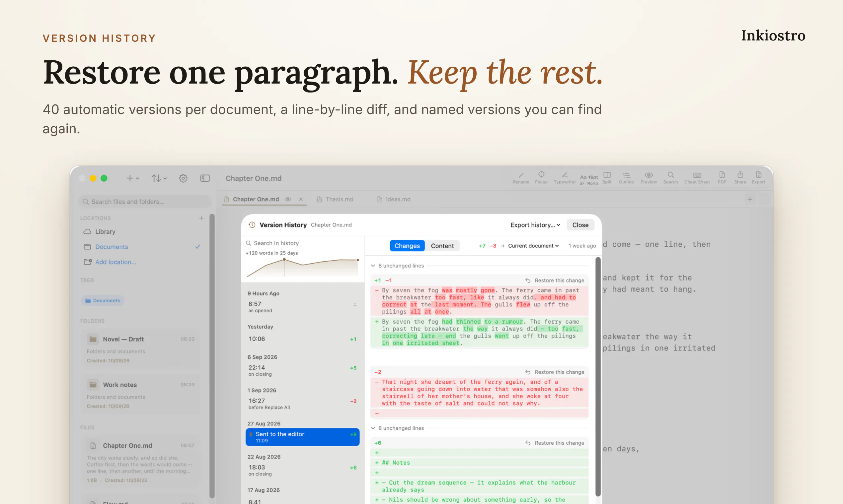
Task: Switch to the Ideas.md tab
Action: pyautogui.click(x=394, y=199)
